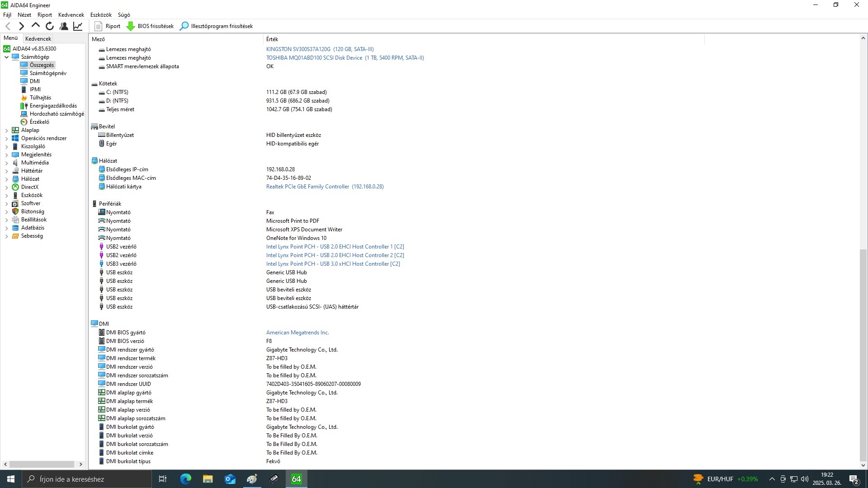Image resolution: width=868 pixels, height=488 pixels.
Task: Open the Nézet menu
Action: point(24,15)
